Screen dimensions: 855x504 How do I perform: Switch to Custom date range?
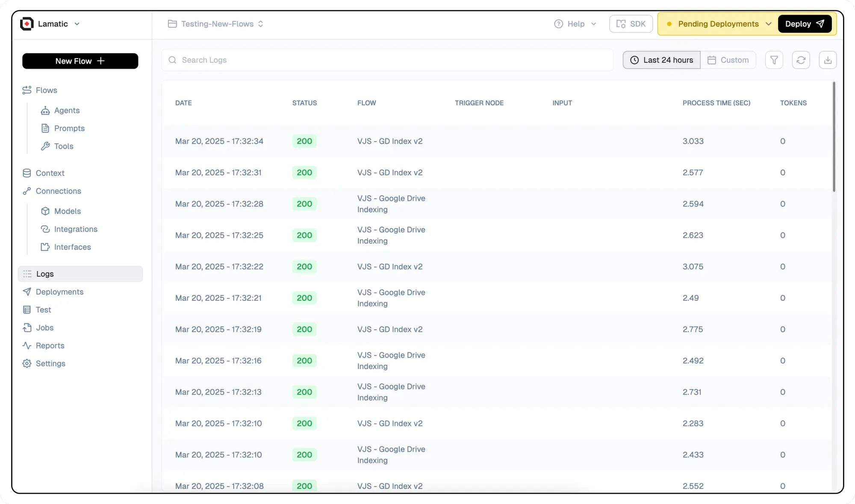(x=728, y=60)
